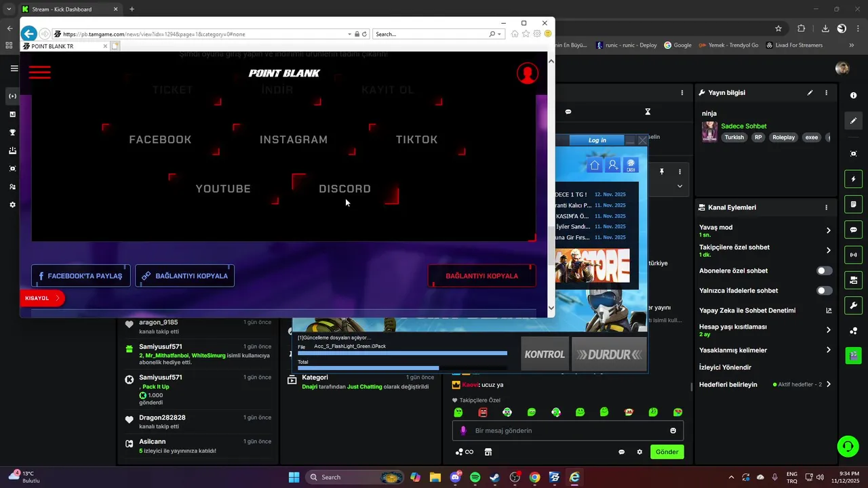Open emoji picker in chat input
Screen dimensions: 868x488
pyautogui.click(x=673, y=430)
